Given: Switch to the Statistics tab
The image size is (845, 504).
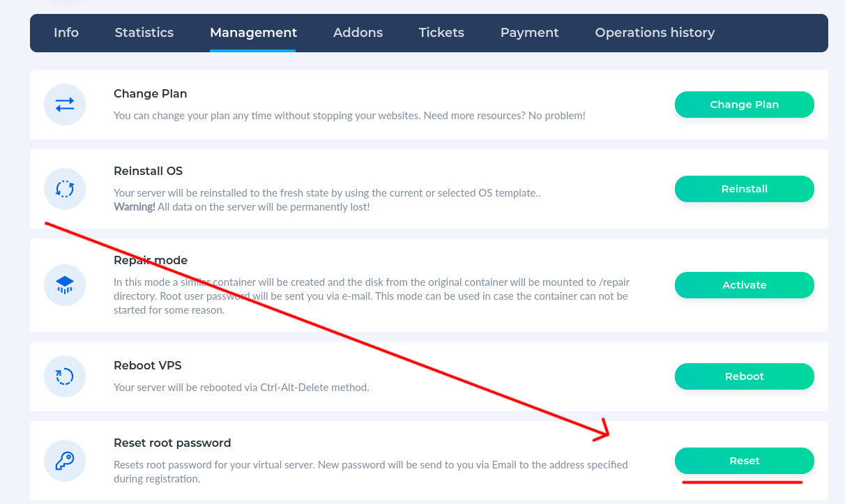Looking at the screenshot, I should 144,33.
